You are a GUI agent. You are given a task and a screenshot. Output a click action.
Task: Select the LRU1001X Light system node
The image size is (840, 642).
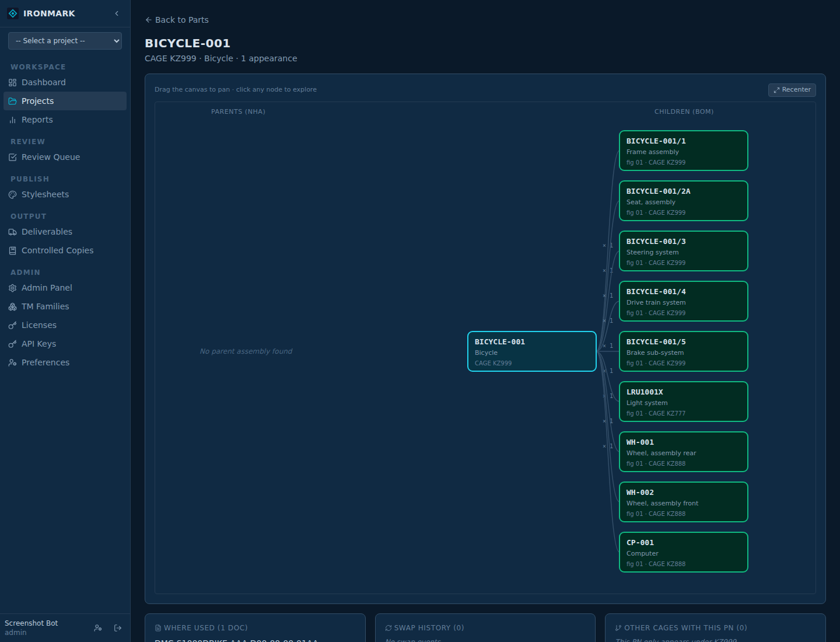pyautogui.click(x=684, y=402)
